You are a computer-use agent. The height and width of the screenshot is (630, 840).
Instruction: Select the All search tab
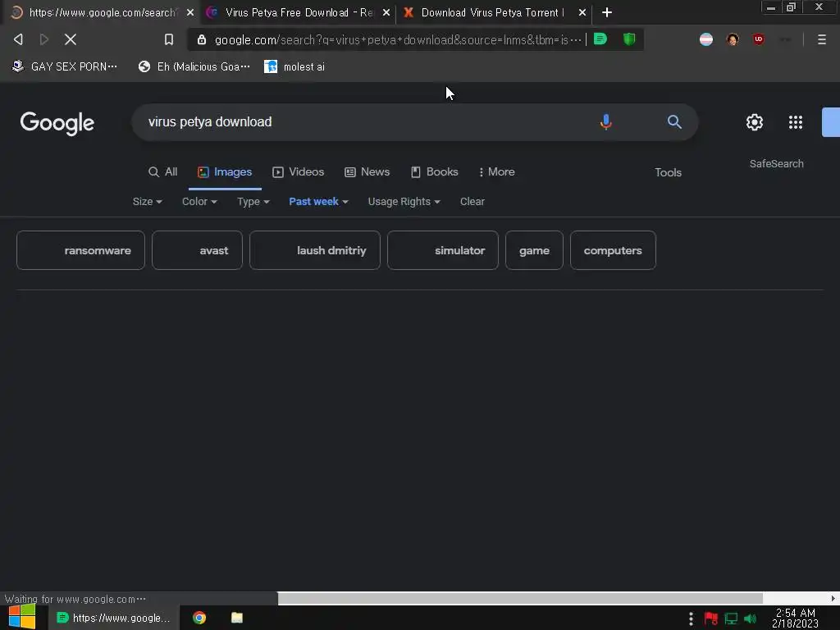163,172
